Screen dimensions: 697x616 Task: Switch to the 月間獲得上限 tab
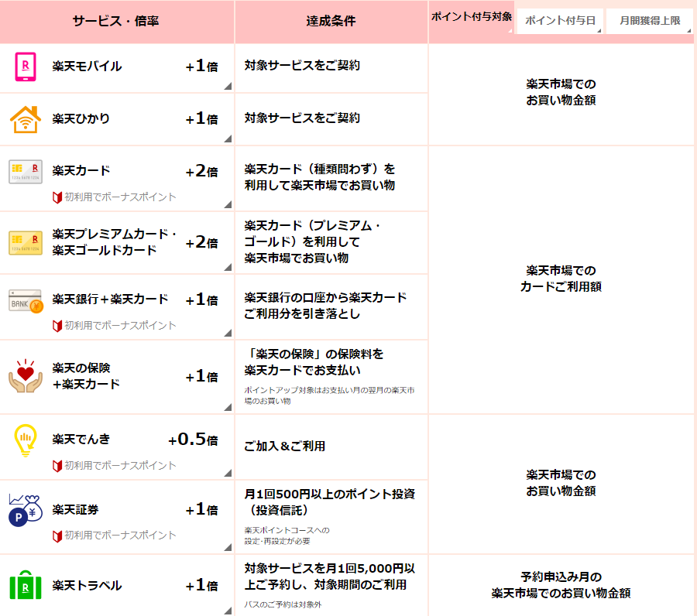point(650,20)
